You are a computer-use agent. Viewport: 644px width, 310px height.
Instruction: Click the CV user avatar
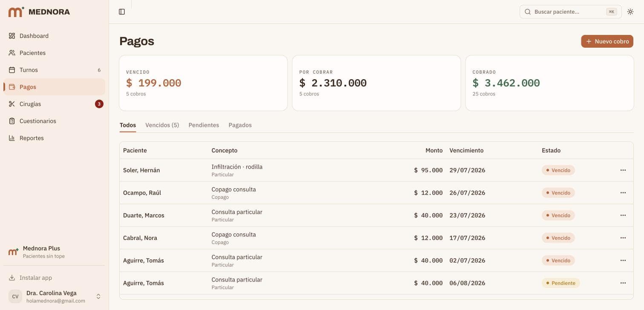[15, 296]
